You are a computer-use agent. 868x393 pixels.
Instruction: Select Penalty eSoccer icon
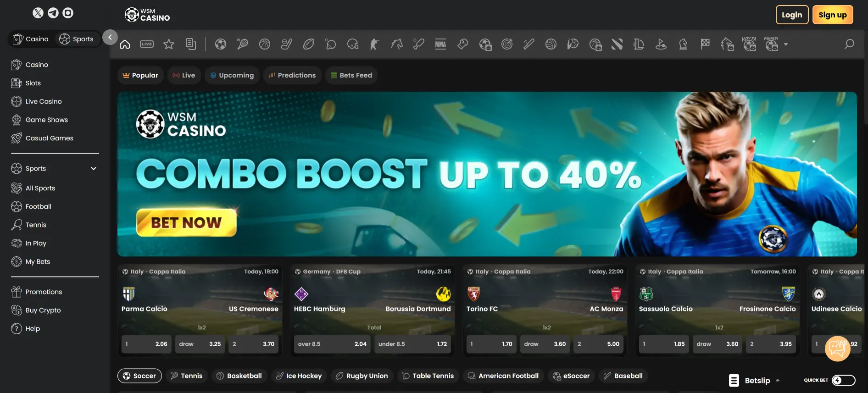(x=771, y=44)
